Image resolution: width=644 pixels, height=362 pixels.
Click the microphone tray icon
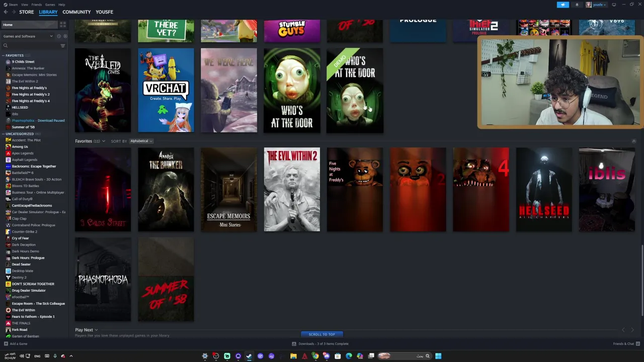coord(55,356)
